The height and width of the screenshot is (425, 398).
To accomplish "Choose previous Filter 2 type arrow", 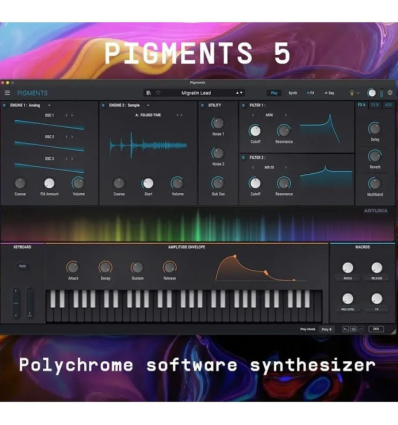I will (x=253, y=167).
